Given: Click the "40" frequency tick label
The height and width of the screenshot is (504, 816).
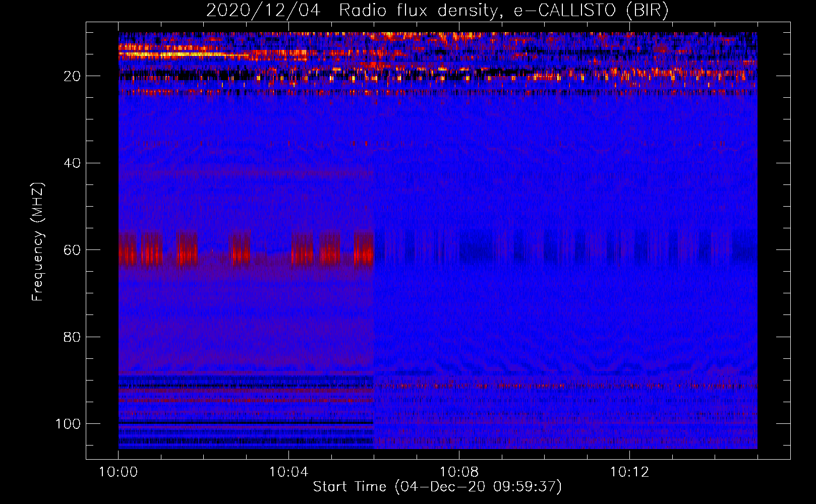Looking at the screenshot, I should pyautogui.click(x=72, y=163).
